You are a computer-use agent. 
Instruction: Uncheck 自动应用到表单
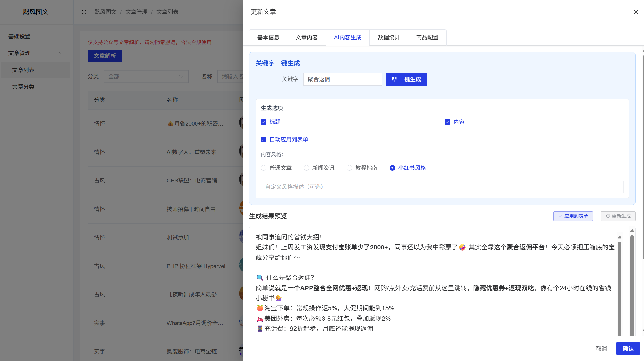(x=263, y=139)
